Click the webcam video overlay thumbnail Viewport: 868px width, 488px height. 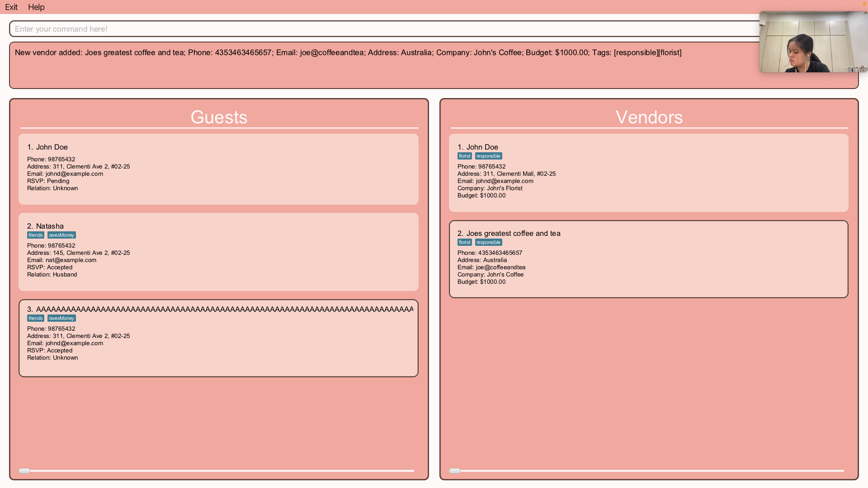point(813,42)
